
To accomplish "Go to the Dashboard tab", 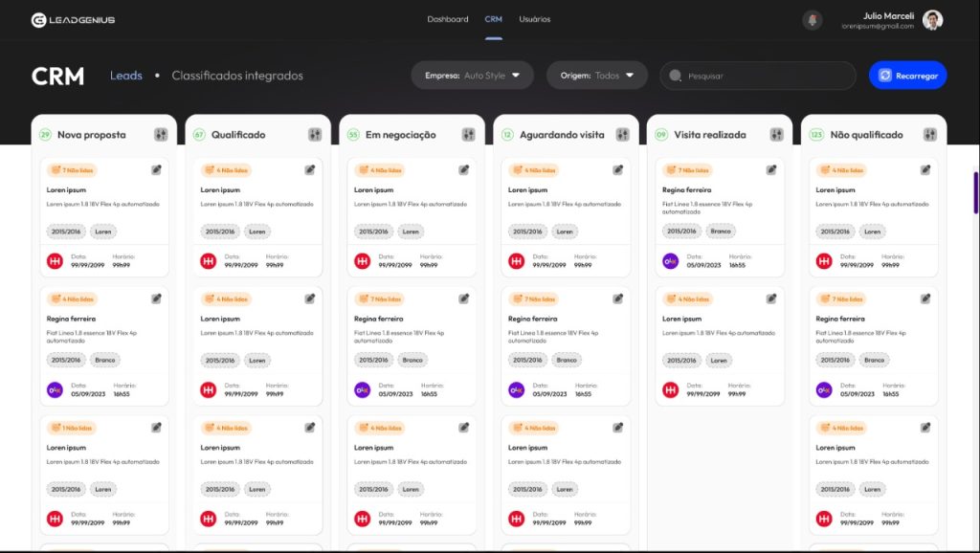I will (447, 19).
